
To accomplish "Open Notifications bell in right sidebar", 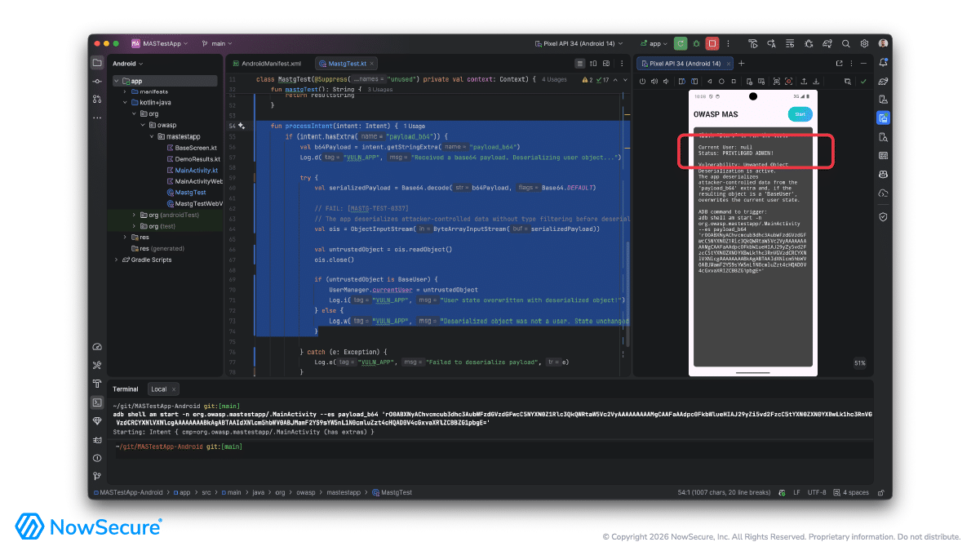I will 883,63.
